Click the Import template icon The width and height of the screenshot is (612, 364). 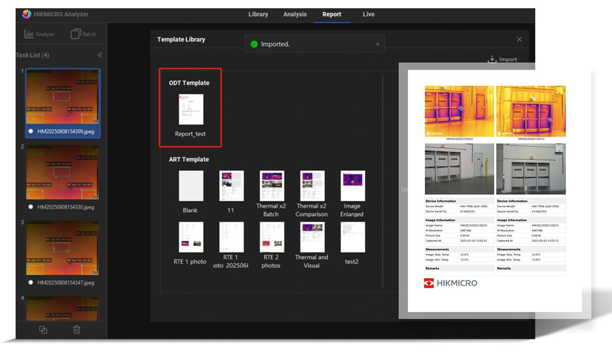[492, 60]
